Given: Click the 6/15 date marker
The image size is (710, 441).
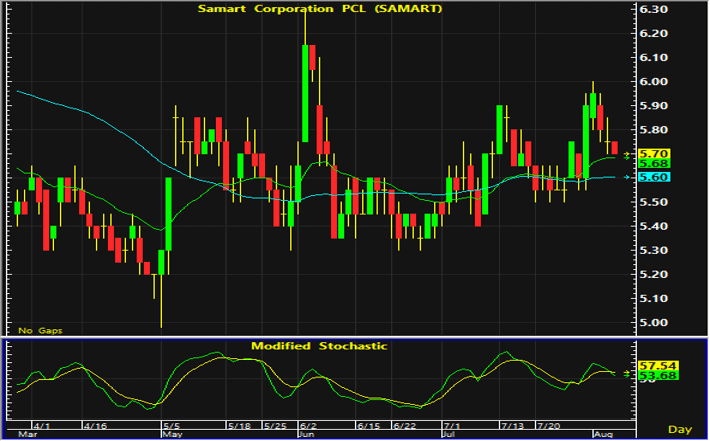Looking at the screenshot, I should click(369, 426).
